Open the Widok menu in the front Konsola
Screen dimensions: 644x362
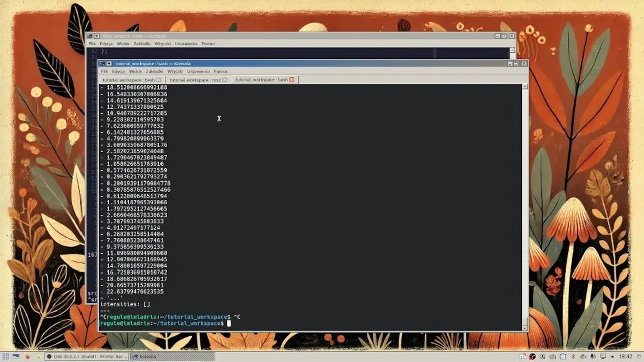135,71
